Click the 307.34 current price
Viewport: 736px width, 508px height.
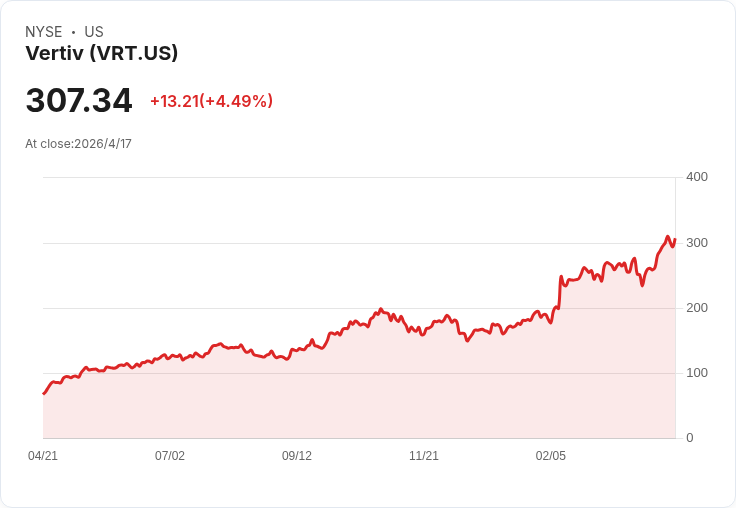pyautogui.click(x=79, y=100)
